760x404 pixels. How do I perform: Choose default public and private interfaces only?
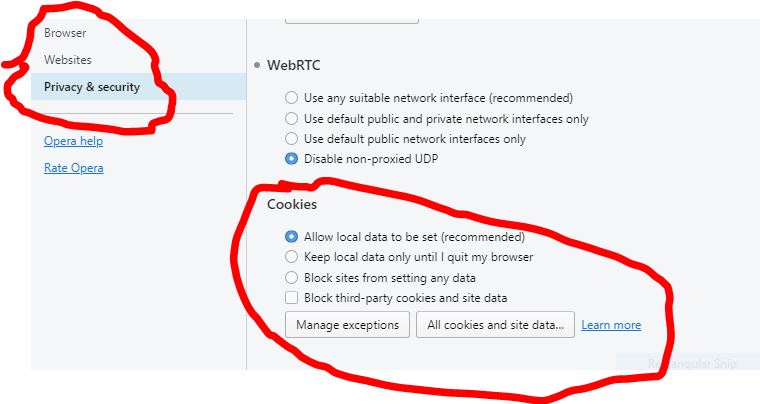tap(291, 119)
